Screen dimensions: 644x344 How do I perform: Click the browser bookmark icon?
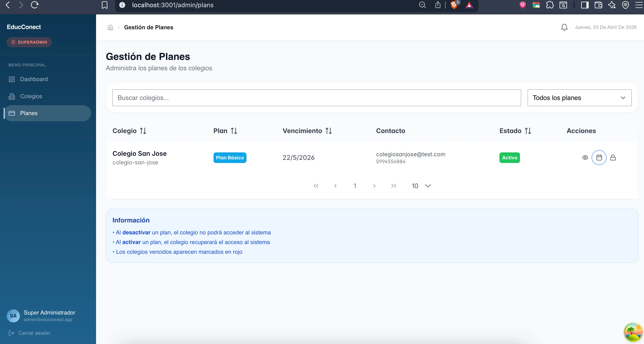[x=104, y=5]
